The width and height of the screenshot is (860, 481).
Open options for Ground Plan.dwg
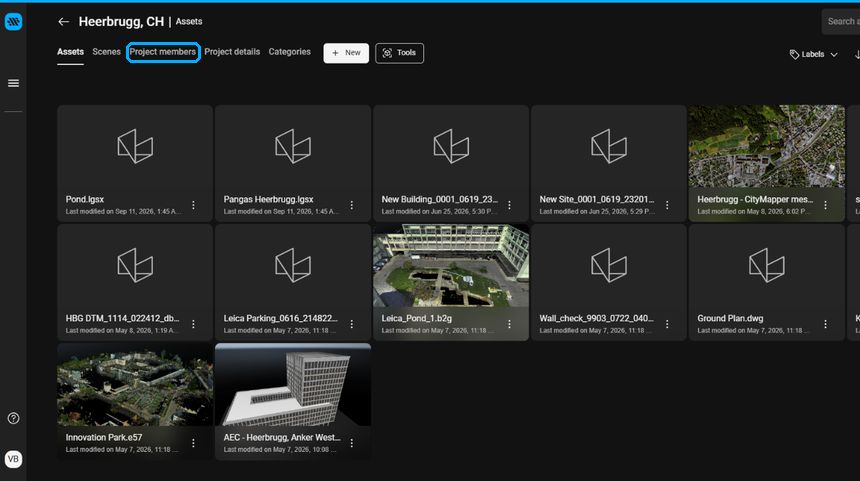pyautogui.click(x=825, y=324)
